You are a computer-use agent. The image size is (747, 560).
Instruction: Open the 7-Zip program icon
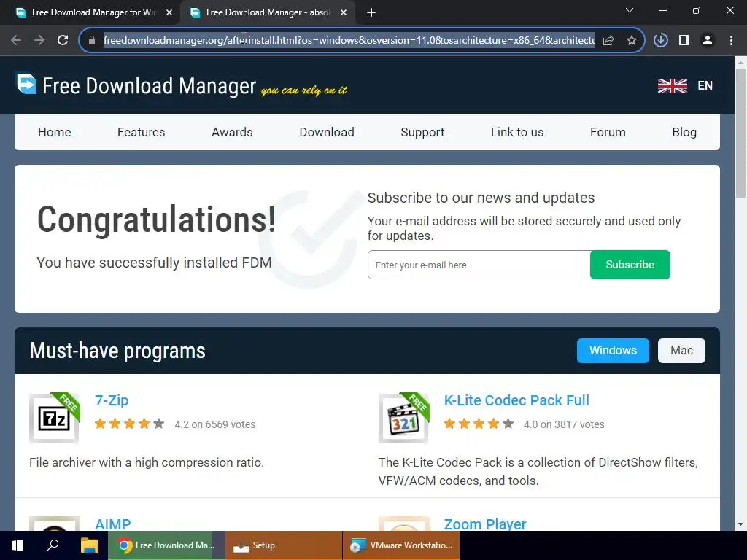(54, 418)
